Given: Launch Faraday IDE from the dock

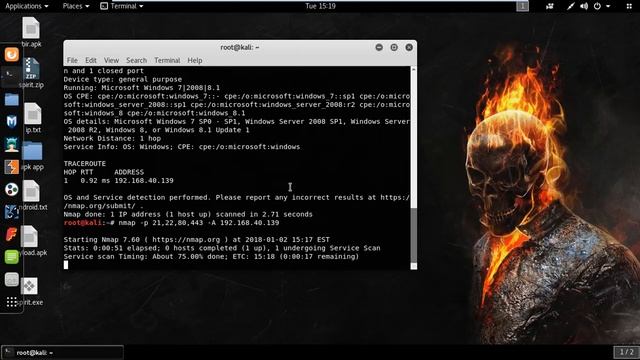Looking at the screenshot, I should (11, 234).
